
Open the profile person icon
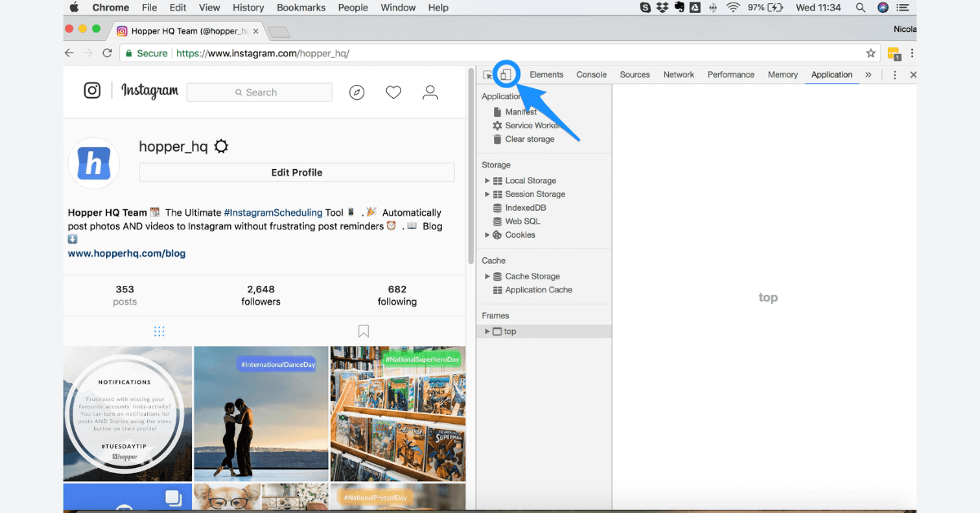430,91
